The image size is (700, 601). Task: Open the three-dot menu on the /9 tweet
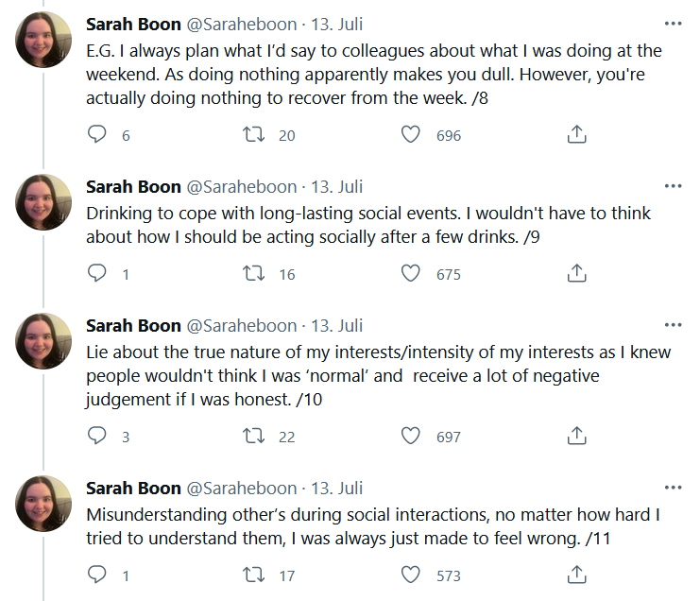(x=673, y=186)
